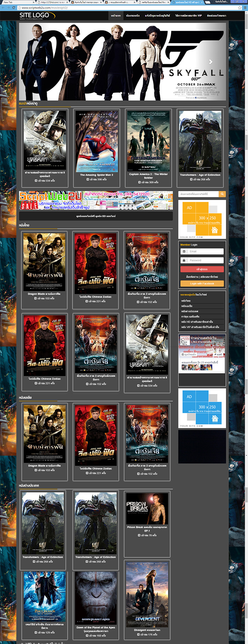The height and width of the screenshot is (644, 248).
Task: Open the วิธีการสมัครสมาชิก VIP menu item
Action: coord(188,16)
